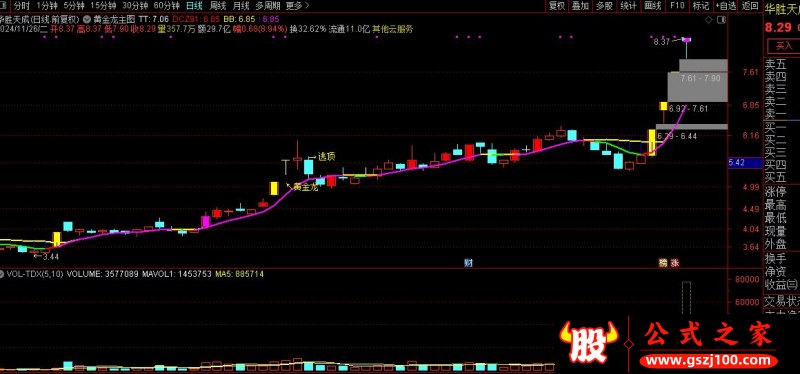Click the top-left corner panel icon
Image resolution: width=800 pixels, height=374 pixels.
coord(3,6)
